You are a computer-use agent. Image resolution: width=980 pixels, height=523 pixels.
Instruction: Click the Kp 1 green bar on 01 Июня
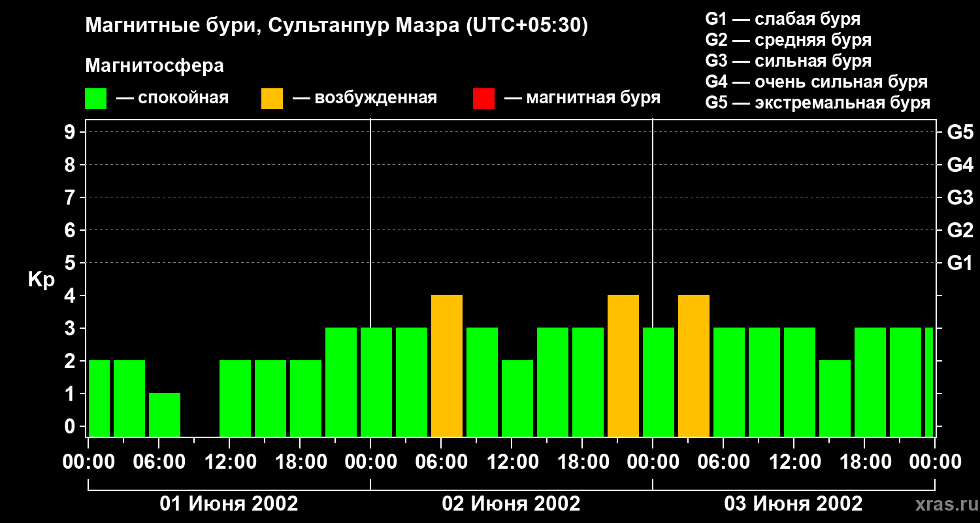coord(165,415)
